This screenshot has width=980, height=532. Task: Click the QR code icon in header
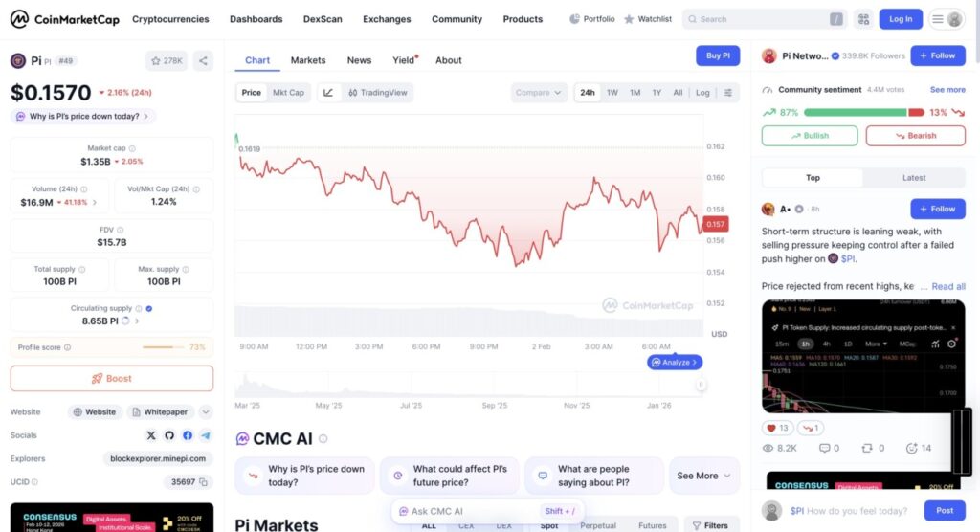864,19
